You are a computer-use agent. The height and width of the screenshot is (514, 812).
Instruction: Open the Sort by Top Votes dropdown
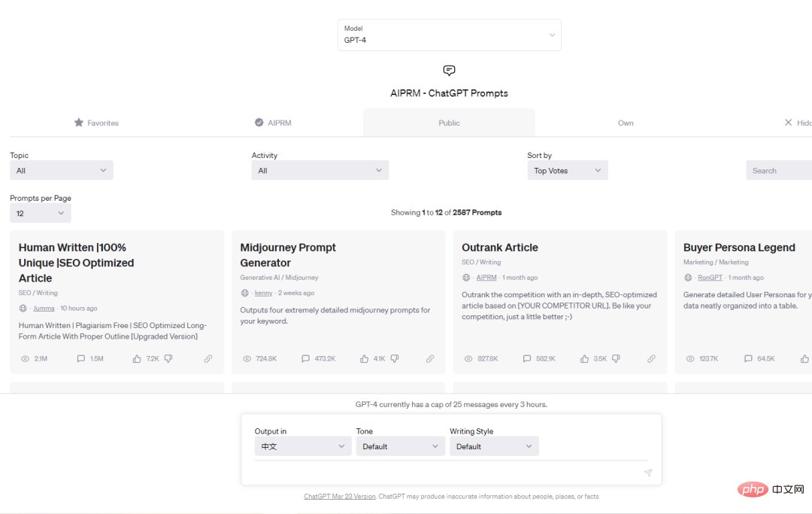tap(567, 171)
